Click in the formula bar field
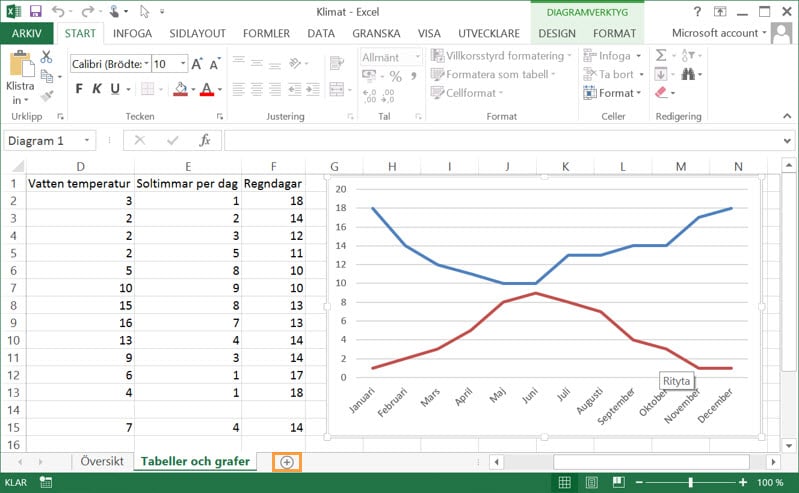Screen dimensions: 799x493 [502, 140]
